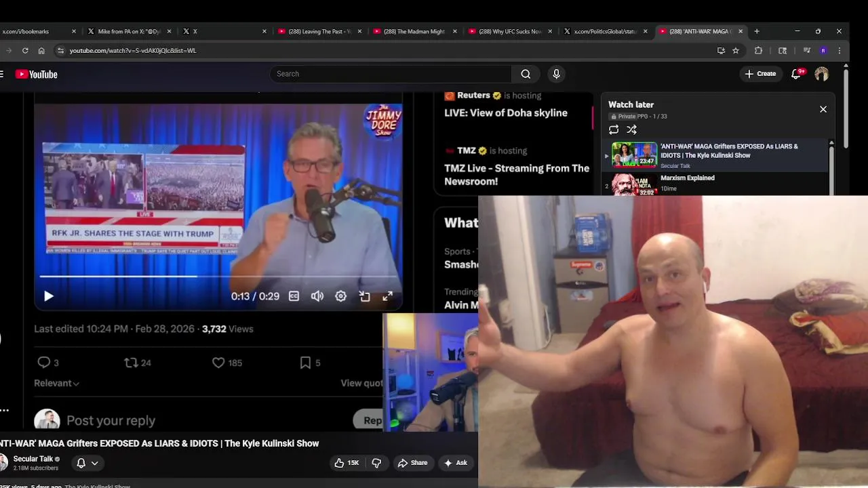Image resolution: width=868 pixels, height=488 pixels.
Task: Click the YouTube search magnifier button
Action: coord(526,74)
